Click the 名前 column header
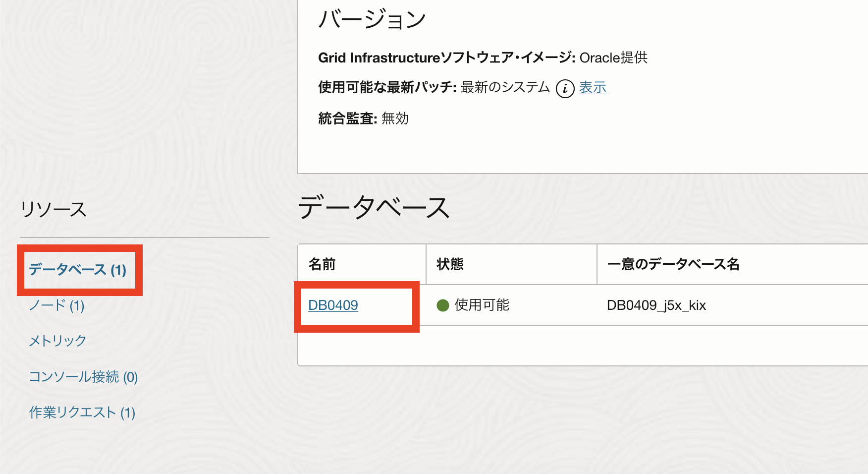 coord(322,264)
